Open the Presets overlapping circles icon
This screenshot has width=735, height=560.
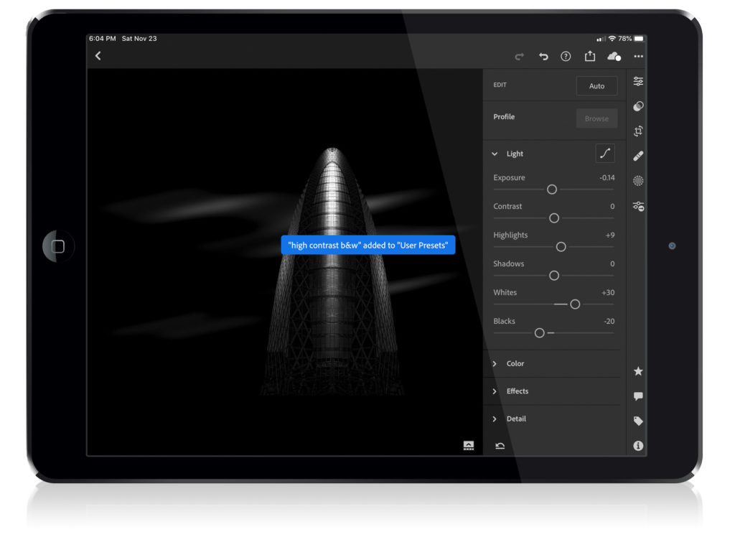638,106
